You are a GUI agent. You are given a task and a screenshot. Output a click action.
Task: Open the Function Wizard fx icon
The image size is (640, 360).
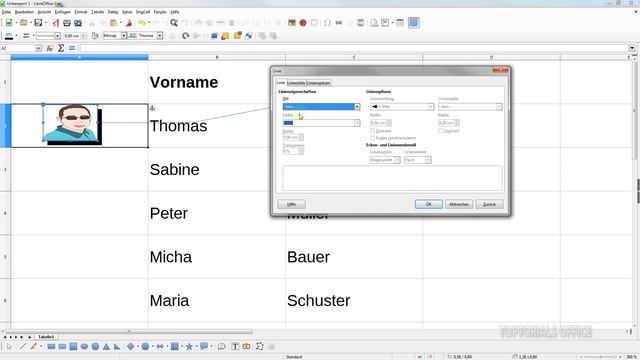(x=50, y=48)
